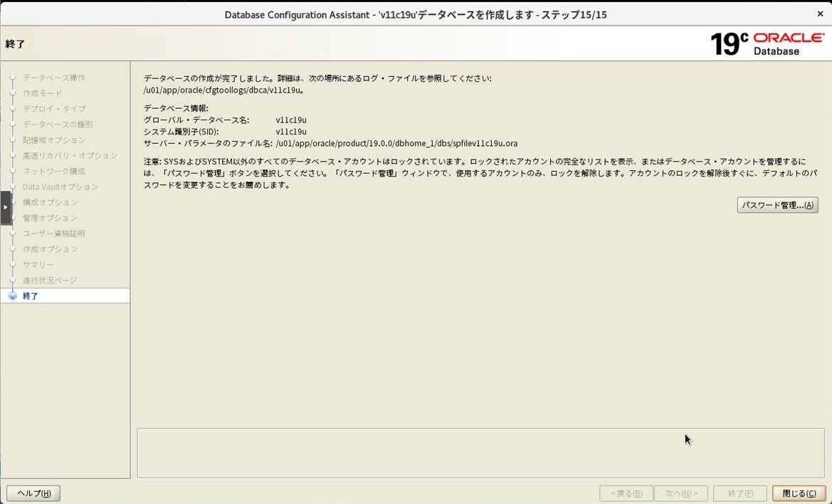
Task: Click the 終了 page header title
Action: tap(15, 44)
